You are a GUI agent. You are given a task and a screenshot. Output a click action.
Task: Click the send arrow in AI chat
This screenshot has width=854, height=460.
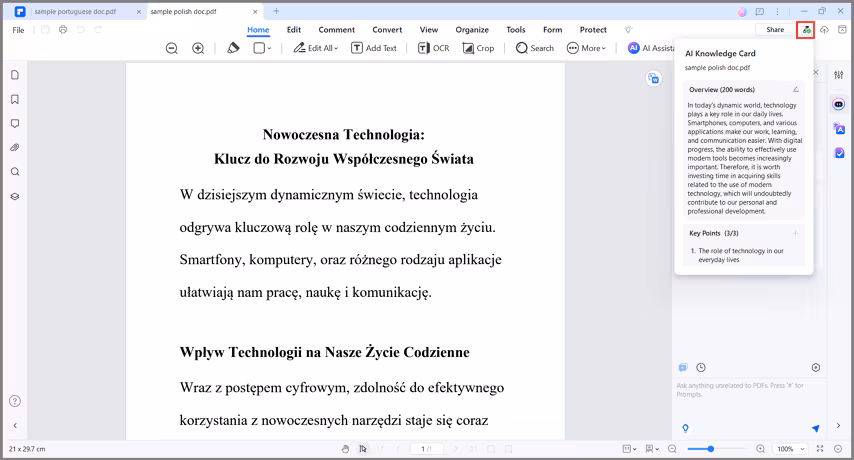pos(815,428)
